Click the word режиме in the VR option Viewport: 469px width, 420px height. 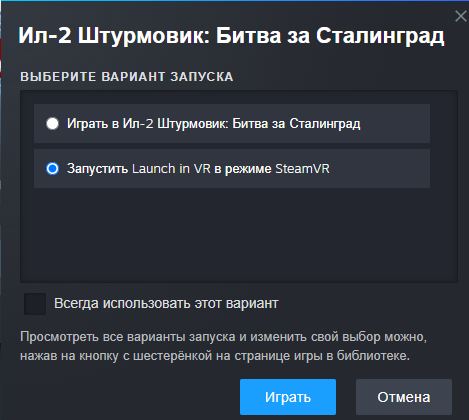coord(248,169)
